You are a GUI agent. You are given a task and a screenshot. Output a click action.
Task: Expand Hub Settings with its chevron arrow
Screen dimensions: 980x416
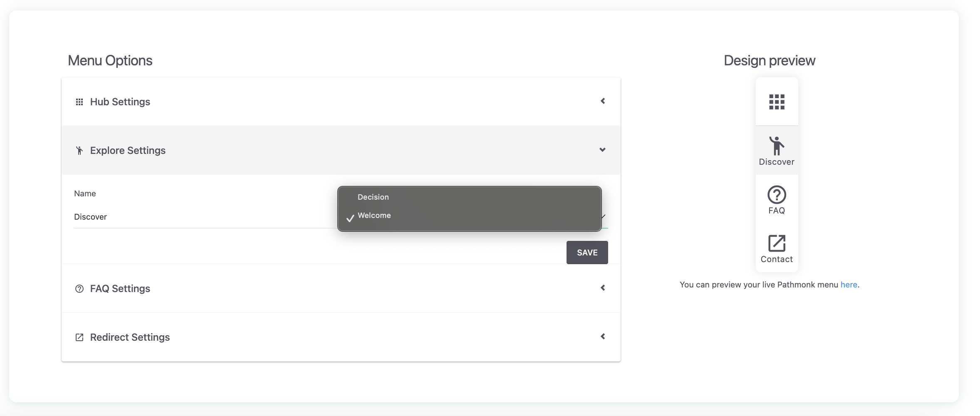click(x=603, y=101)
